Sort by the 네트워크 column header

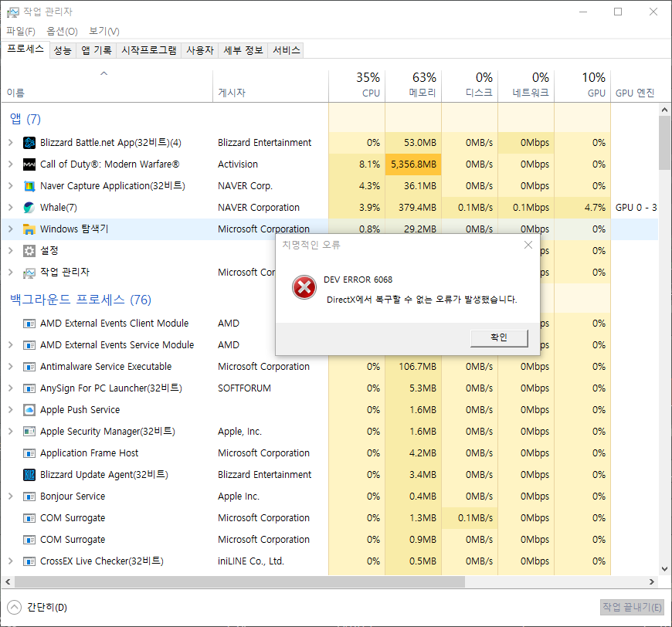point(526,86)
